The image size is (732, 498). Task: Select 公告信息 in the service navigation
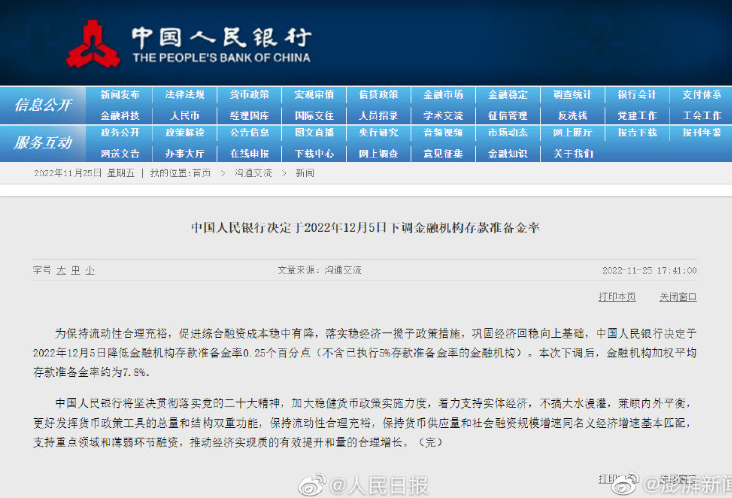[x=249, y=133]
